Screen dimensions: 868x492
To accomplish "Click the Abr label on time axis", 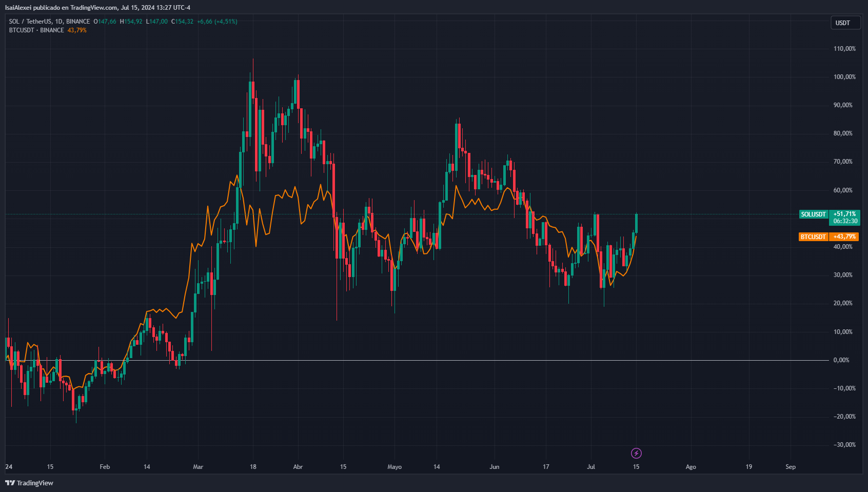I will coord(298,467).
